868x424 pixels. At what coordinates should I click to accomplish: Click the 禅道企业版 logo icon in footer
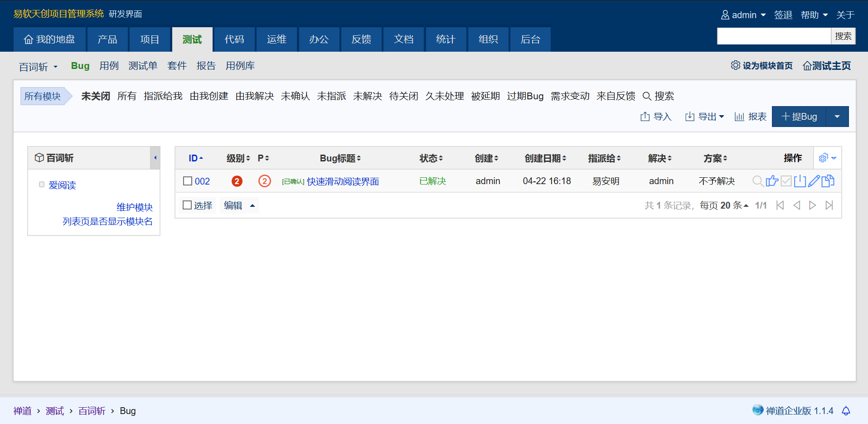(x=758, y=410)
